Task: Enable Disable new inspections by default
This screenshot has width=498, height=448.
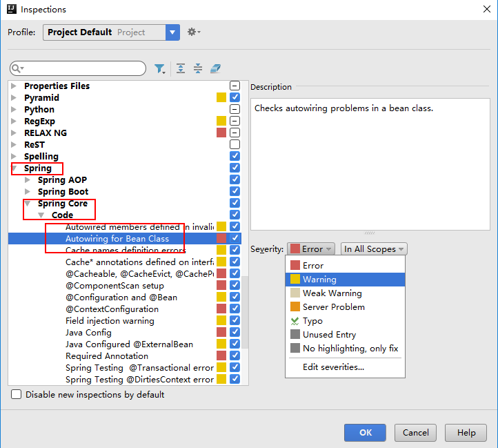Action: (16, 394)
